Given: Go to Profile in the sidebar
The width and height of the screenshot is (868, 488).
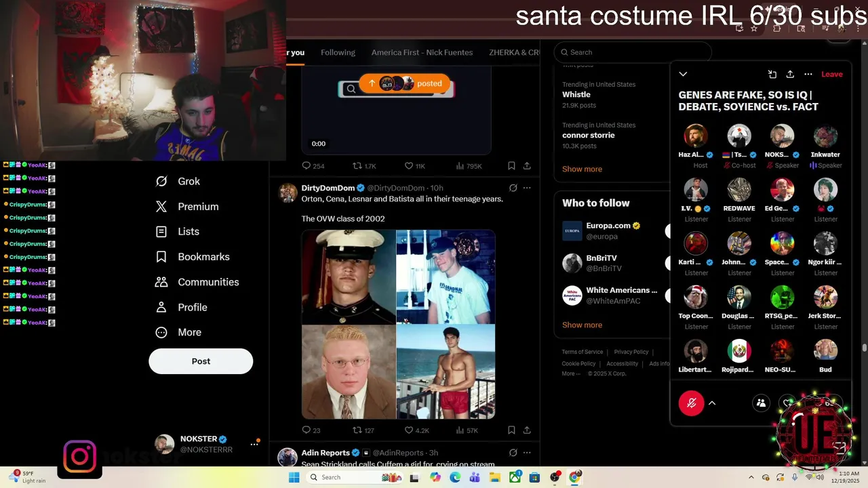Looking at the screenshot, I should pos(181,307).
